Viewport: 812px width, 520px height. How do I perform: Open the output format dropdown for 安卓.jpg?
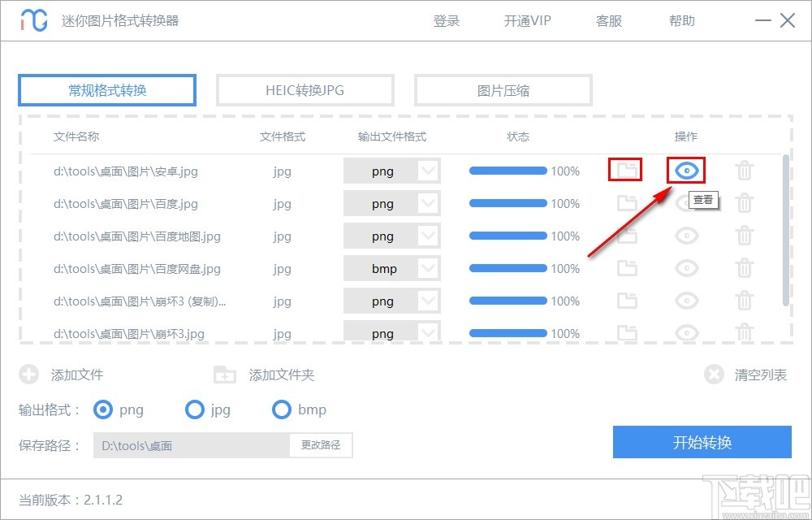coord(430,171)
